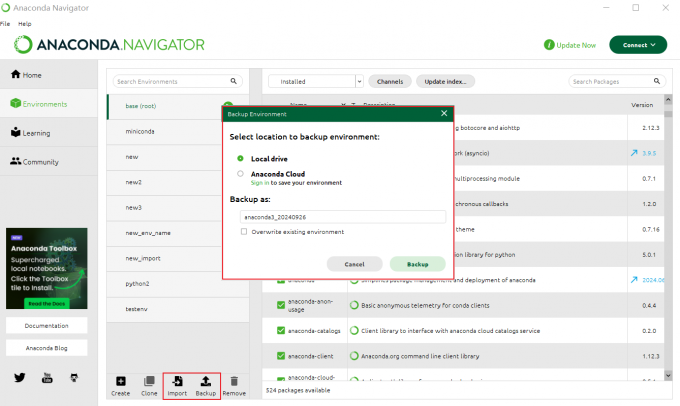The image size is (680, 406).
Task: Open the Documentation button
Action: [x=46, y=325]
